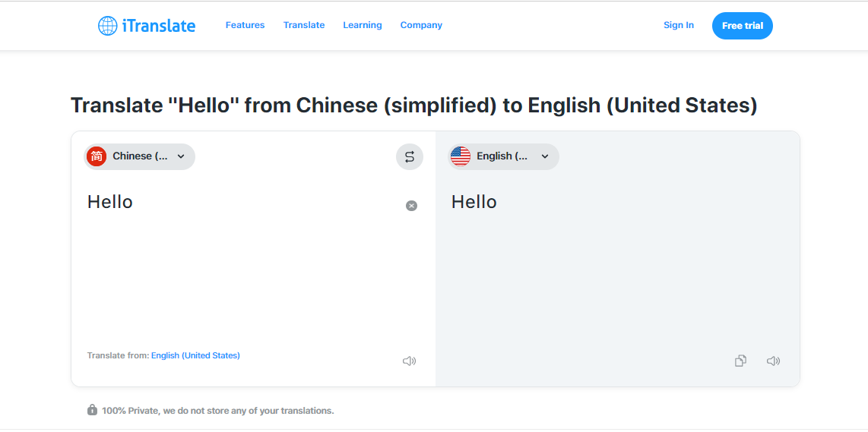Play audio of the source text
The height and width of the screenshot is (432, 868).
tap(409, 361)
